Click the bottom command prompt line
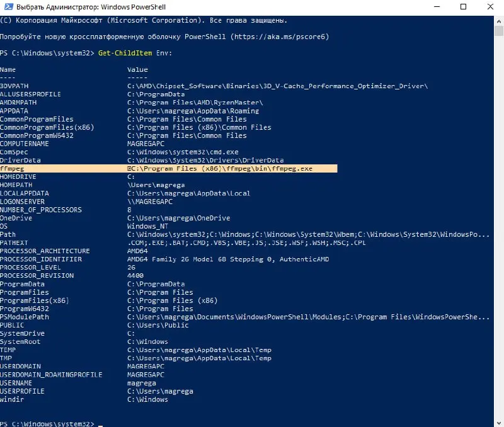 (x=47, y=423)
